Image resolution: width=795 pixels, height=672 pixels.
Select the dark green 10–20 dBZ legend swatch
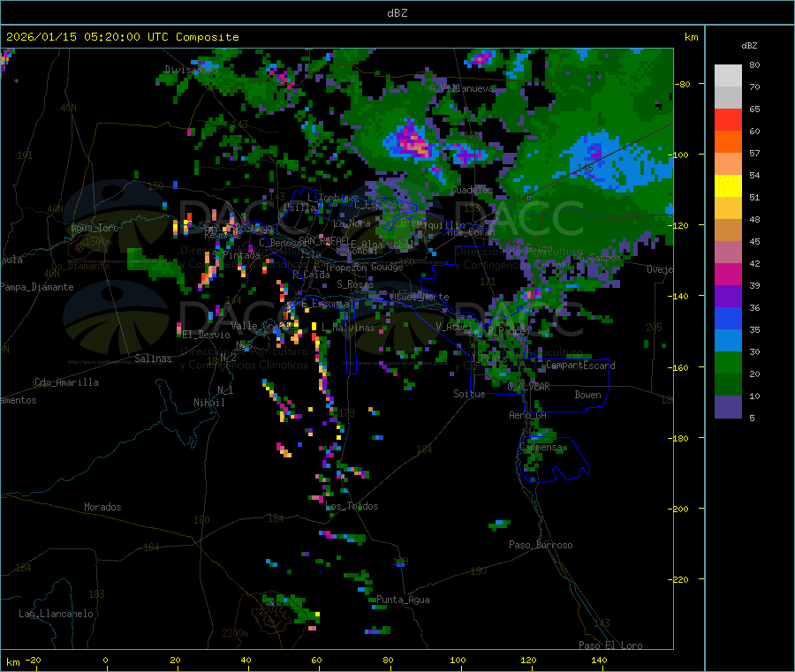point(728,385)
